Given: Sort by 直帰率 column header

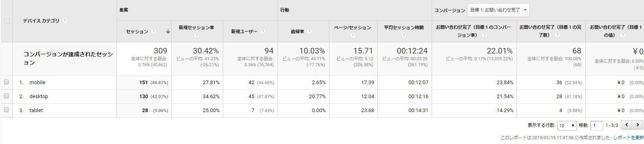Looking at the screenshot, I should (x=297, y=32).
